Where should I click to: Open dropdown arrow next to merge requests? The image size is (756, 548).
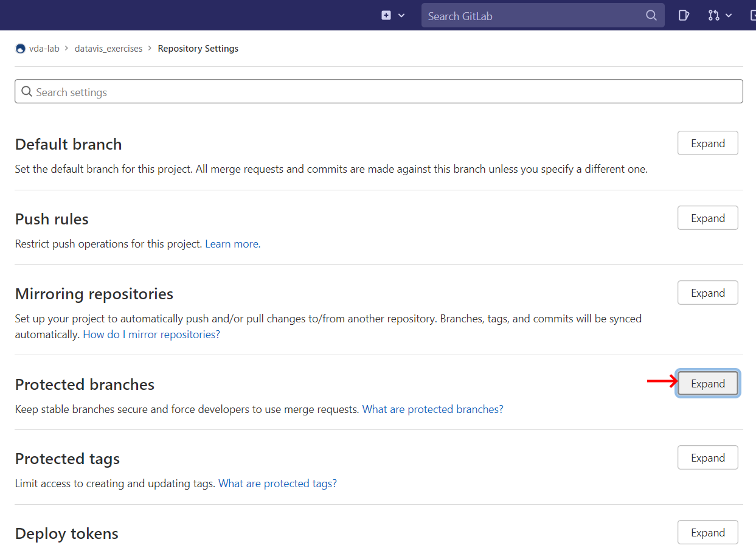click(x=729, y=16)
